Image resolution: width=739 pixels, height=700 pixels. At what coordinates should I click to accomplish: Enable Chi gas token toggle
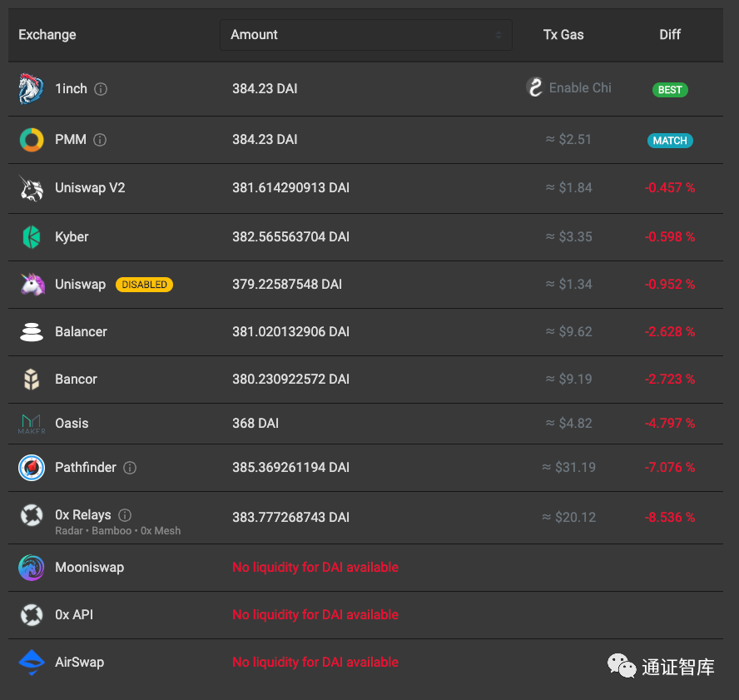click(569, 88)
